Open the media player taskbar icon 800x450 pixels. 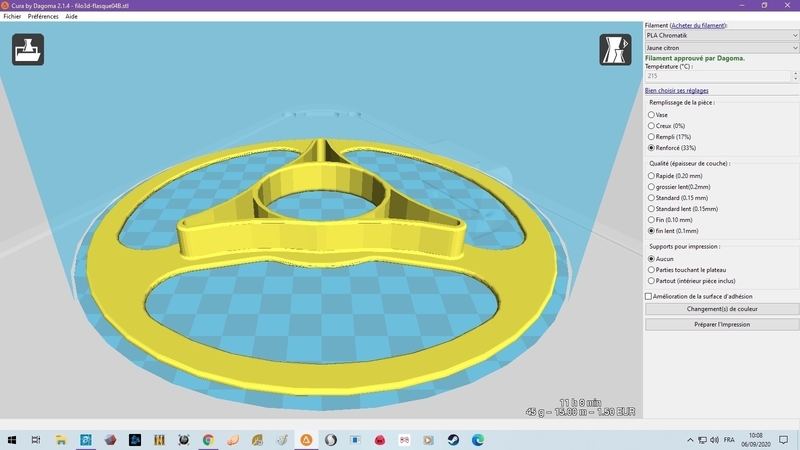tap(429, 440)
